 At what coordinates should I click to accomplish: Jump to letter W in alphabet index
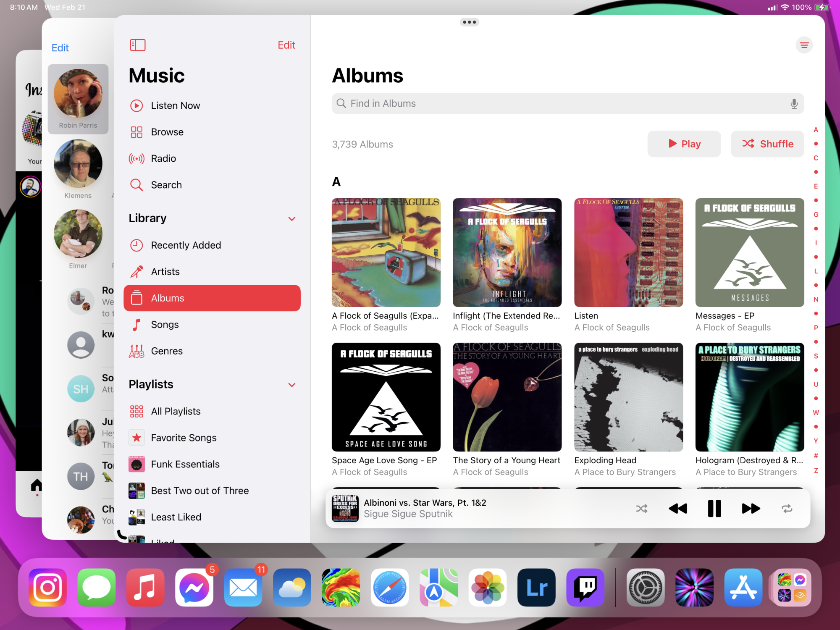point(816,412)
